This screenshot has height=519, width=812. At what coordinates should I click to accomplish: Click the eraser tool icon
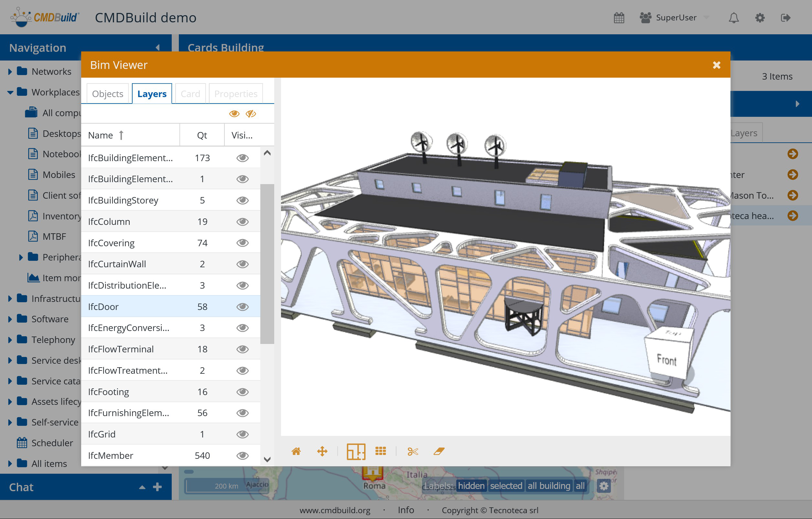pyautogui.click(x=439, y=451)
